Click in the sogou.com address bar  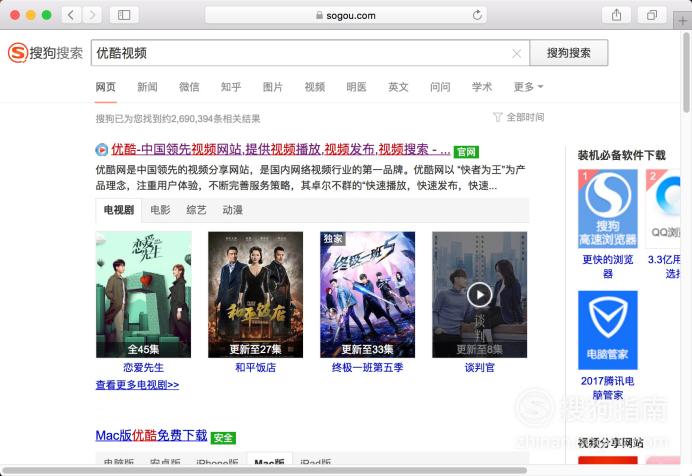tap(346, 15)
